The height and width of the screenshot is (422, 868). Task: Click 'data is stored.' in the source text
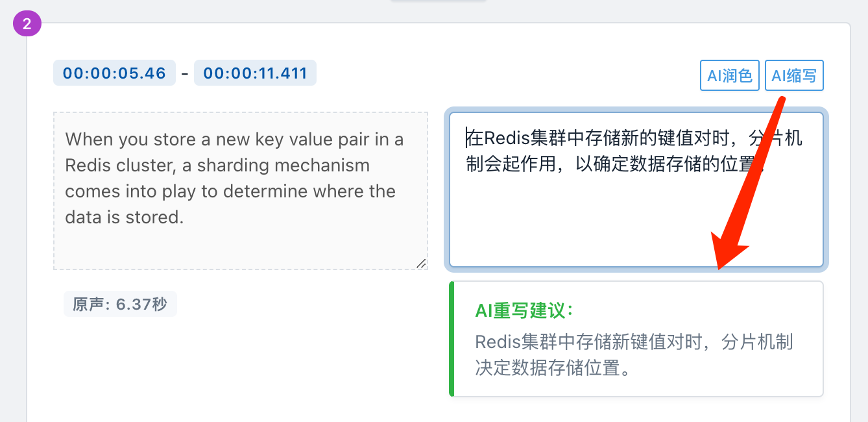[x=125, y=217]
